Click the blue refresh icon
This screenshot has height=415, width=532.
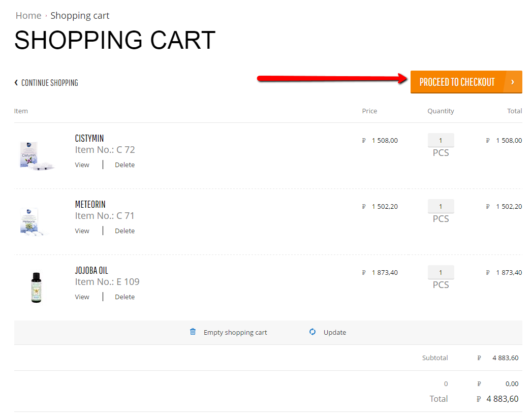pos(312,332)
